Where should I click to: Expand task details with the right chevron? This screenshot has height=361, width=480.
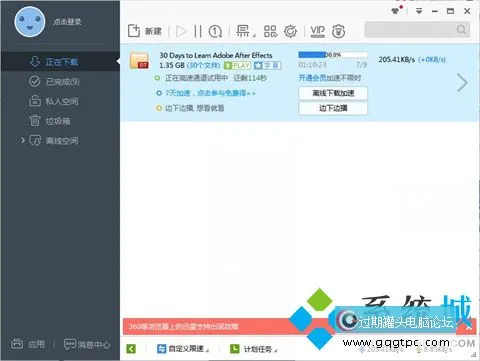462,83
